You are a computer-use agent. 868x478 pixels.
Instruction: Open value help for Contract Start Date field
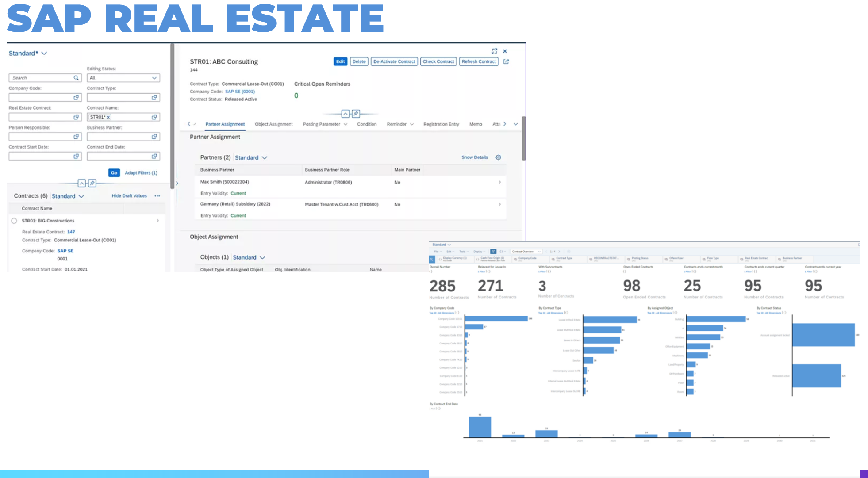click(76, 156)
